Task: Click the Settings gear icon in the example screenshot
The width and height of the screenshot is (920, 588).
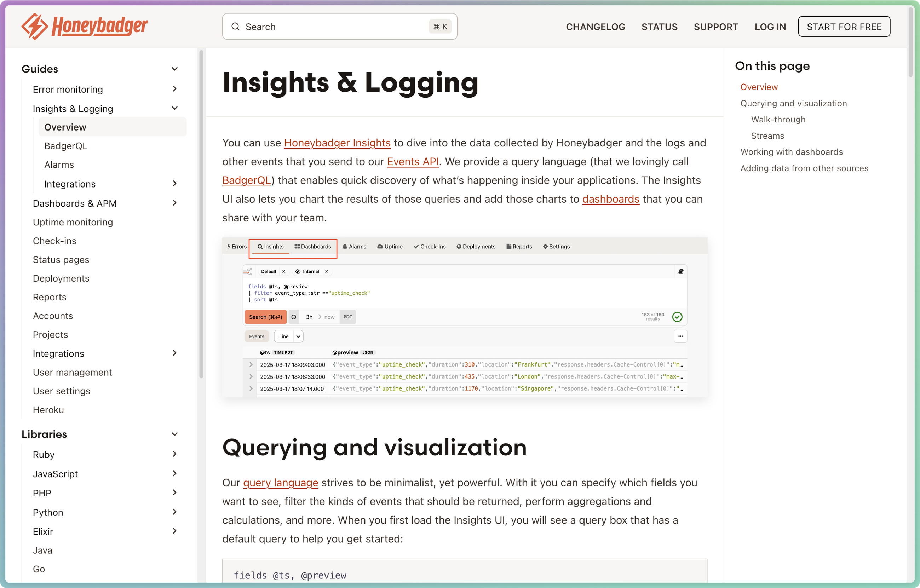Action: point(545,247)
